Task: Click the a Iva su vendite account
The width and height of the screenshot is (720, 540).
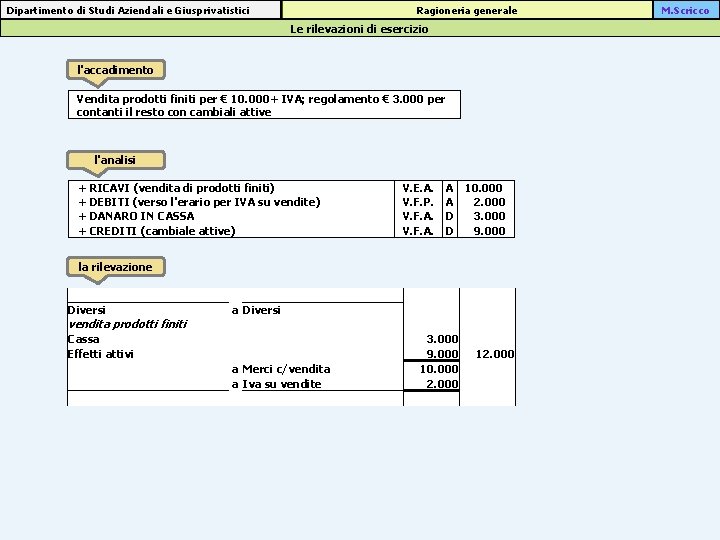Action: (276, 384)
